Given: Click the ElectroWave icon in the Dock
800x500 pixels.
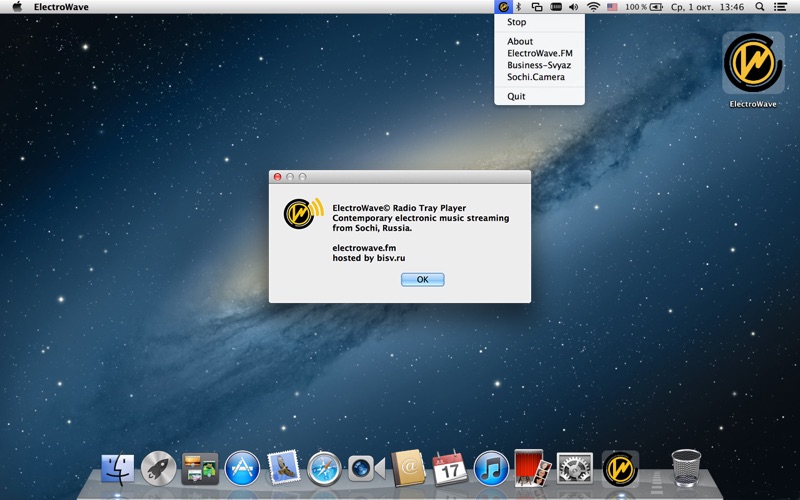Looking at the screenshot, I should click(620, 468).
